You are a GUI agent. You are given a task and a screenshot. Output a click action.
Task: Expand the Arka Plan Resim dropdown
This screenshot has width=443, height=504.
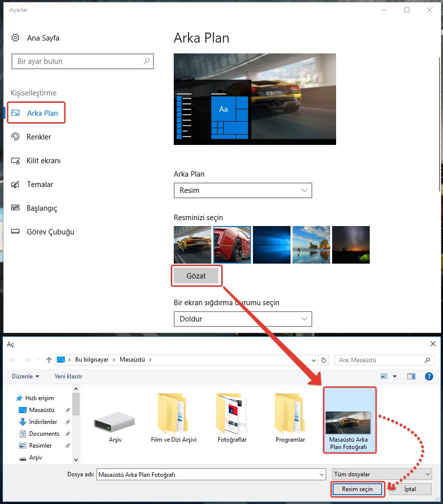pos(243,190)
